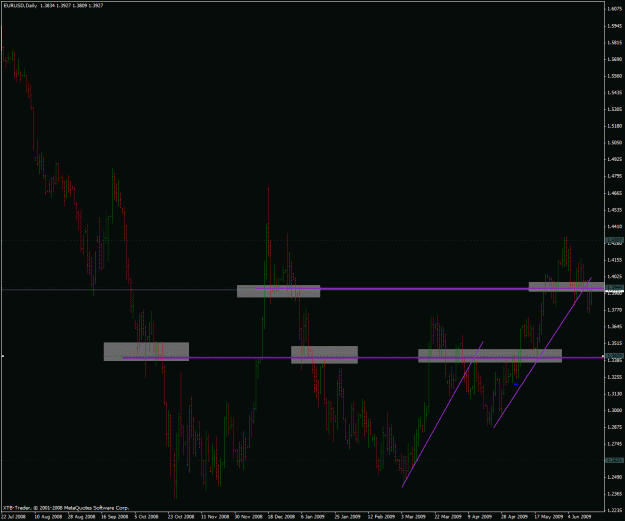625x521 pixels.
Task: Click the 9 Apr 2009 date label
Action: pos(480,517)
